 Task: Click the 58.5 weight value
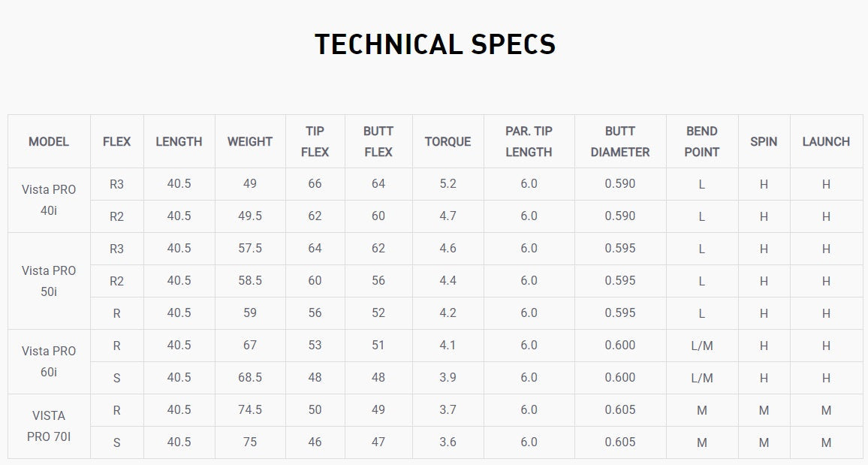[x=250, y=281]
